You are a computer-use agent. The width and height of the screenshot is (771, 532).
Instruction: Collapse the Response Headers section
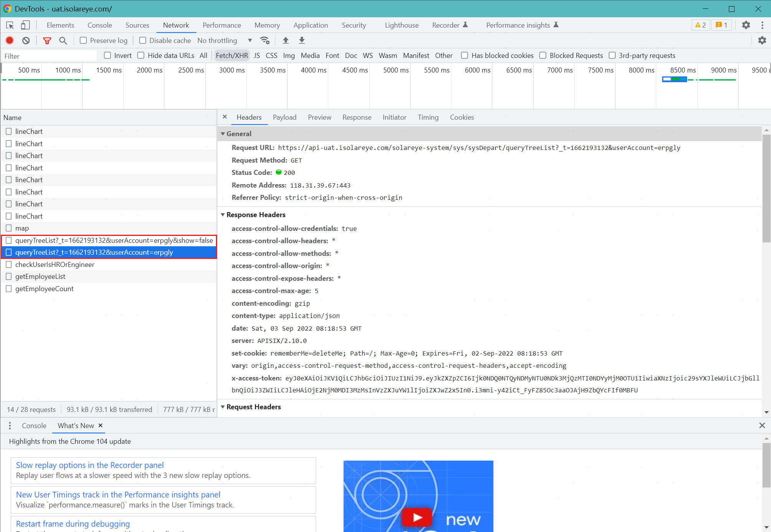pyautogui.click(x=223, y=215)
